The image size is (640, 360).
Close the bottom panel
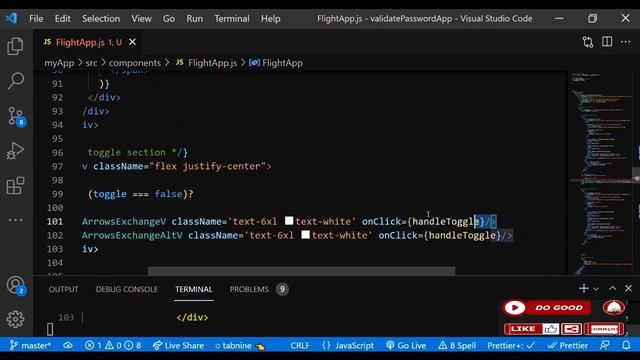tap(629, 289)
